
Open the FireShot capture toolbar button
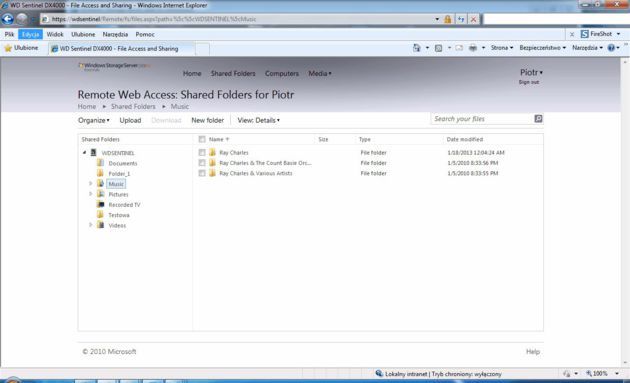[596, 34]
